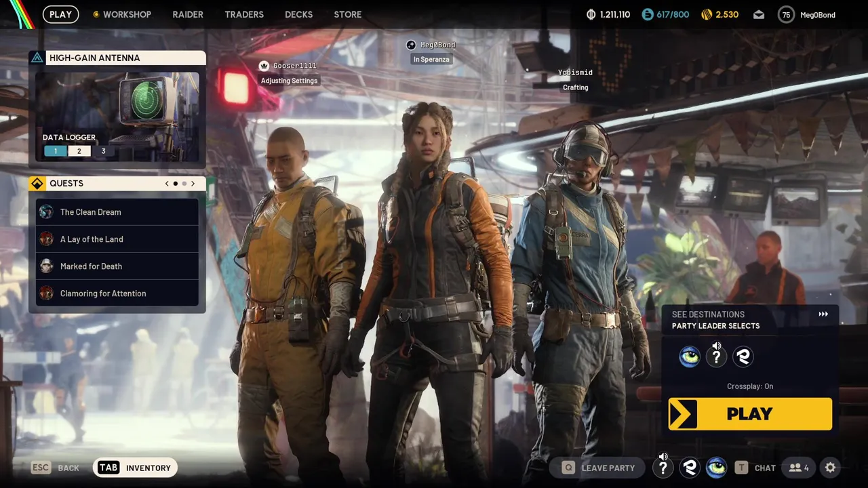Click A Lay of the Land portrait icon
Viewport: 868px width, 488px height.
tap(46, 239)
